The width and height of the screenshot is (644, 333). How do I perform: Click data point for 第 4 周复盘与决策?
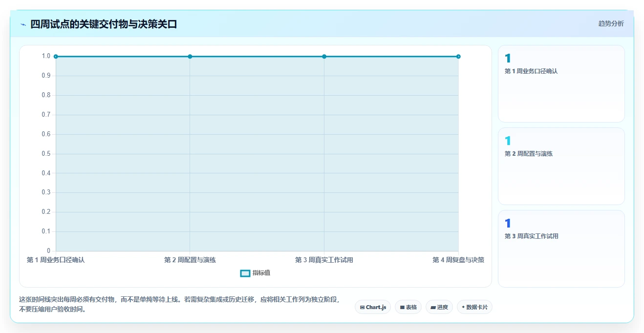tap(458, 57)
